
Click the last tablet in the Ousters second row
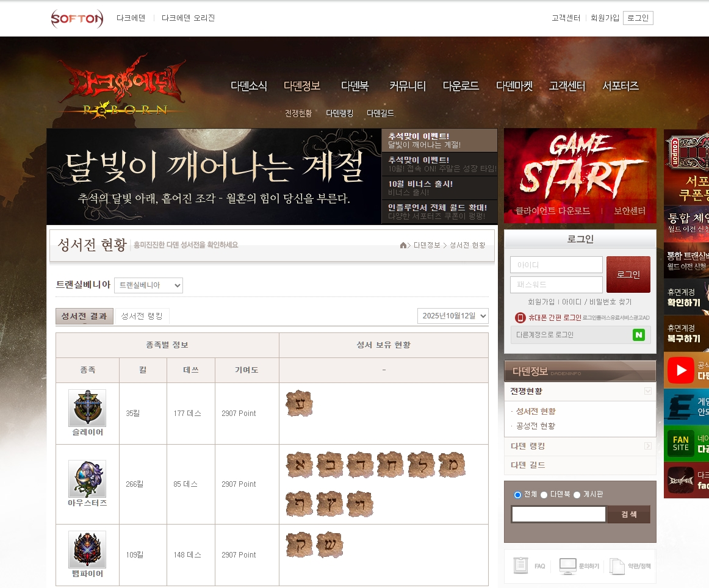point(360,504)
